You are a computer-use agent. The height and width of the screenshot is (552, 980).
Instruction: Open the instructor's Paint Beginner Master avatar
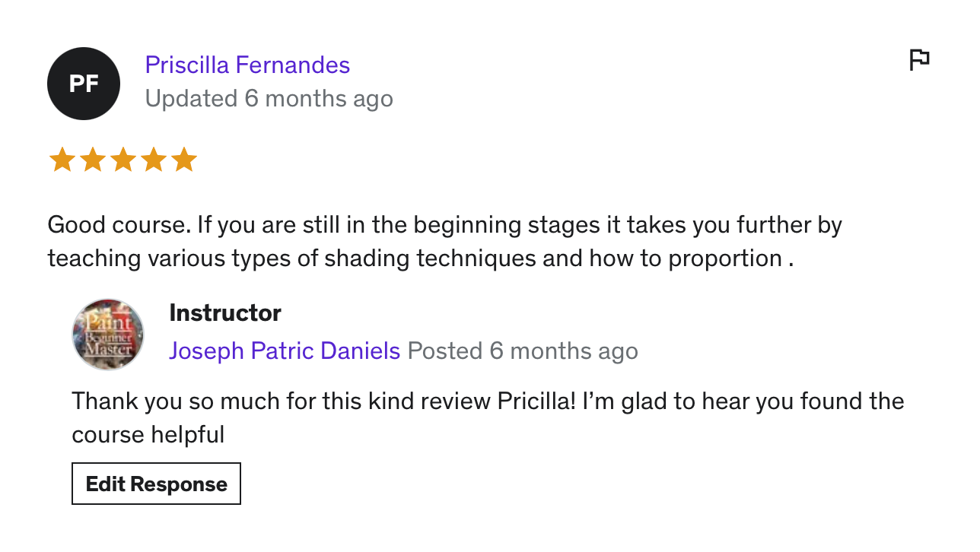tap(108, 335)
